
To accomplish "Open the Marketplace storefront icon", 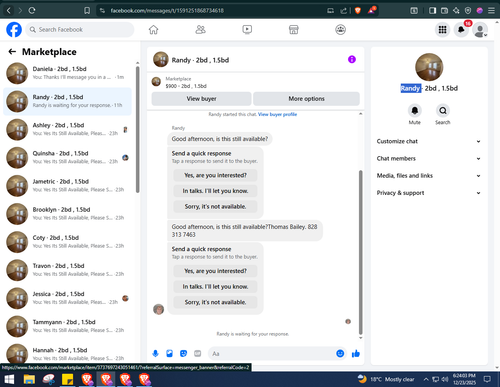I will tap(294, 30).
